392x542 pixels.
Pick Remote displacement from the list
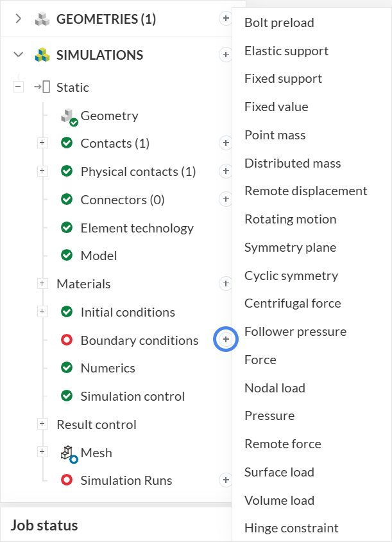point(305,191)
